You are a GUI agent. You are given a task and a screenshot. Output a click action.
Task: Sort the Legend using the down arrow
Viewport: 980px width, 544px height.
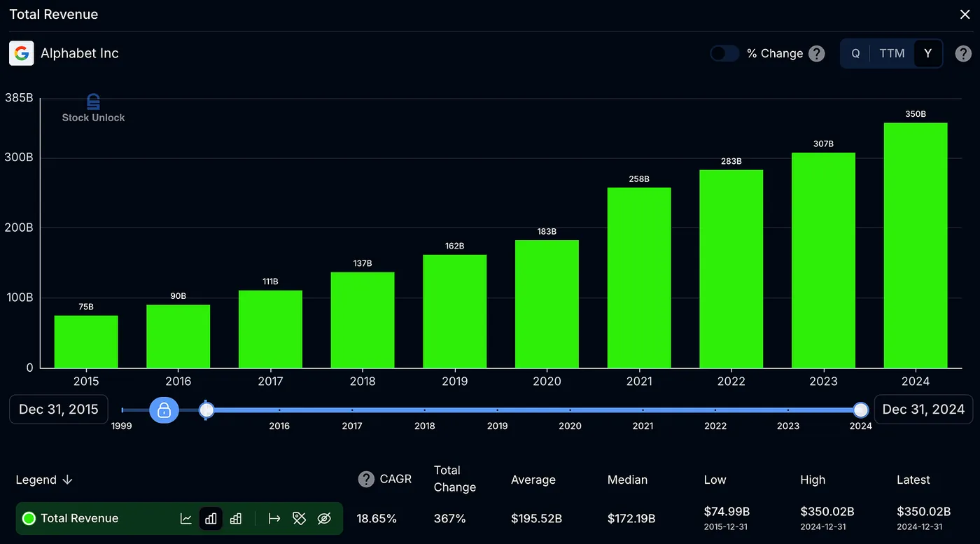click(67, 480)
